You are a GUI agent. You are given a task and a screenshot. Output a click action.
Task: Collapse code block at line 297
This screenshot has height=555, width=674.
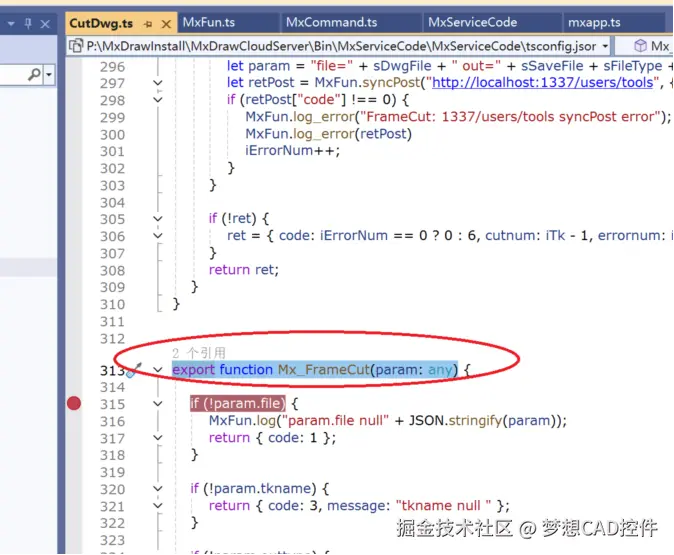coord(158,83)
